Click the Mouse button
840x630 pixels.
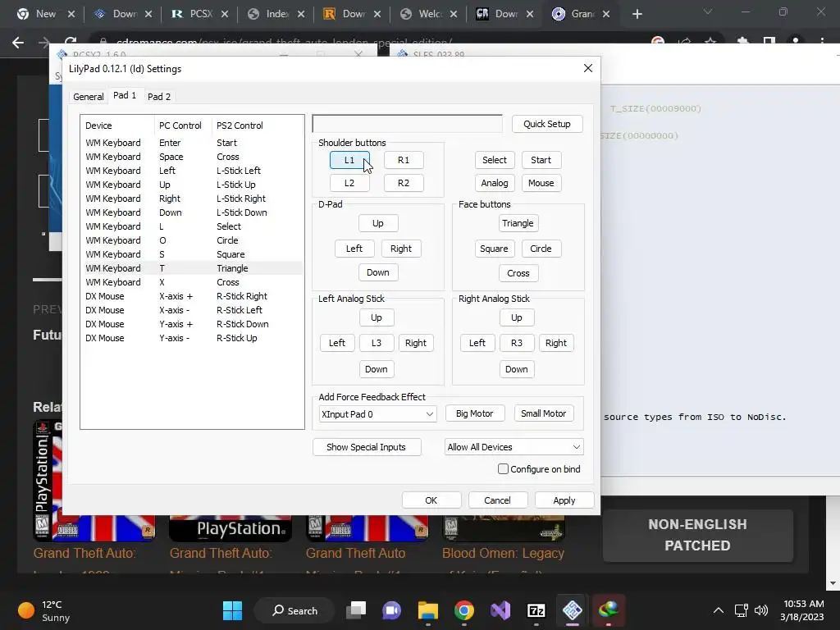[x=541, y=183]
